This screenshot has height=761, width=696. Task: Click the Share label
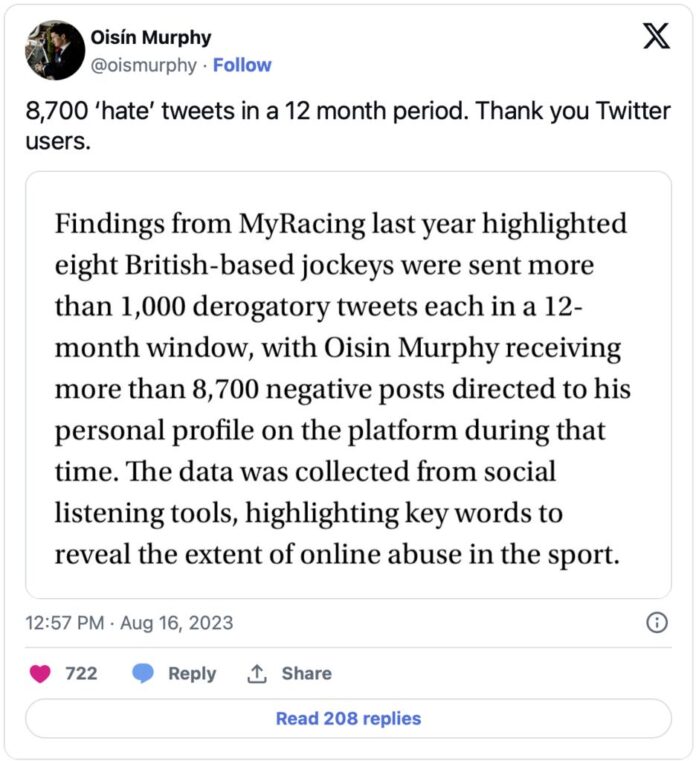[x=307, y=674]
